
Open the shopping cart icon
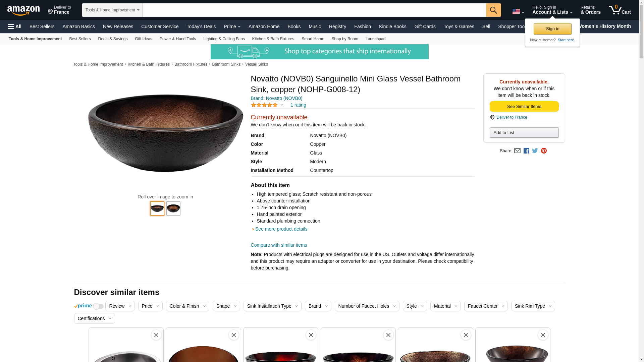tap(619, 10)
